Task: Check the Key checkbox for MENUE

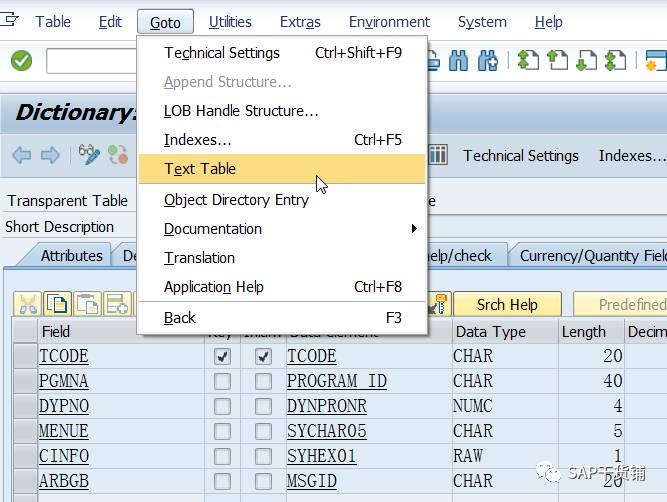Action: tap(222, 431)
